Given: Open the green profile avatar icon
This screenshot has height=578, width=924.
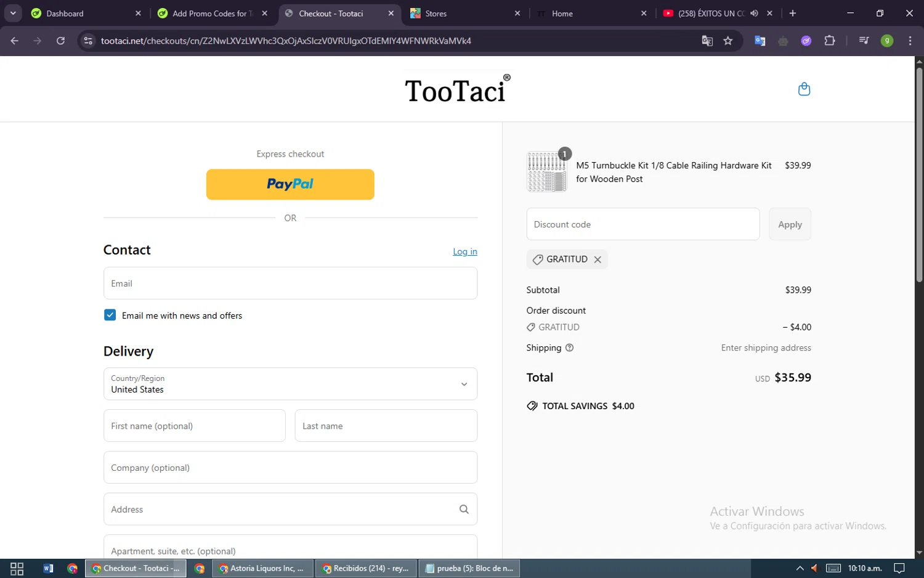Looking at the screenshot, I should click(887, 41).
